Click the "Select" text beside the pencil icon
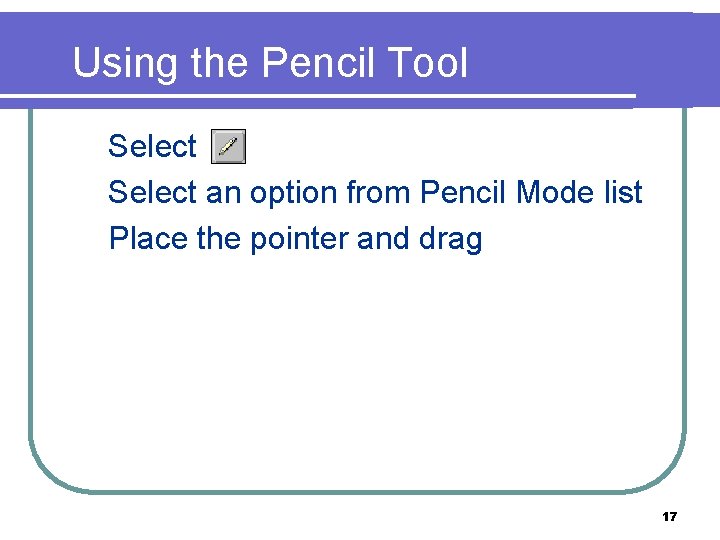This screenshot has width=720, height=540. tap(152, 146)
